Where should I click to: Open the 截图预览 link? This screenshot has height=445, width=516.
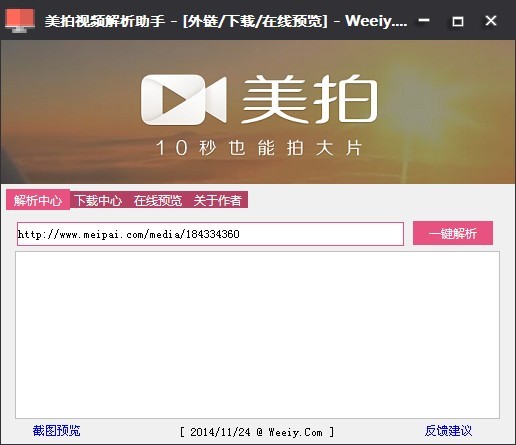[x=57, y=431]
